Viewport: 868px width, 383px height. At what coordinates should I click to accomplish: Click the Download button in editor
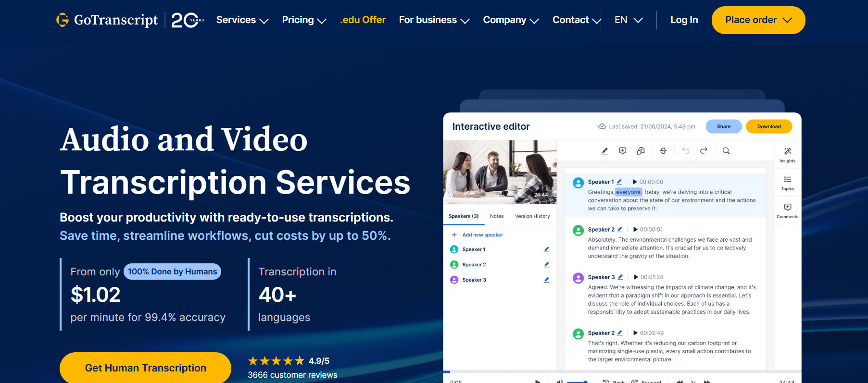[769, 126]
